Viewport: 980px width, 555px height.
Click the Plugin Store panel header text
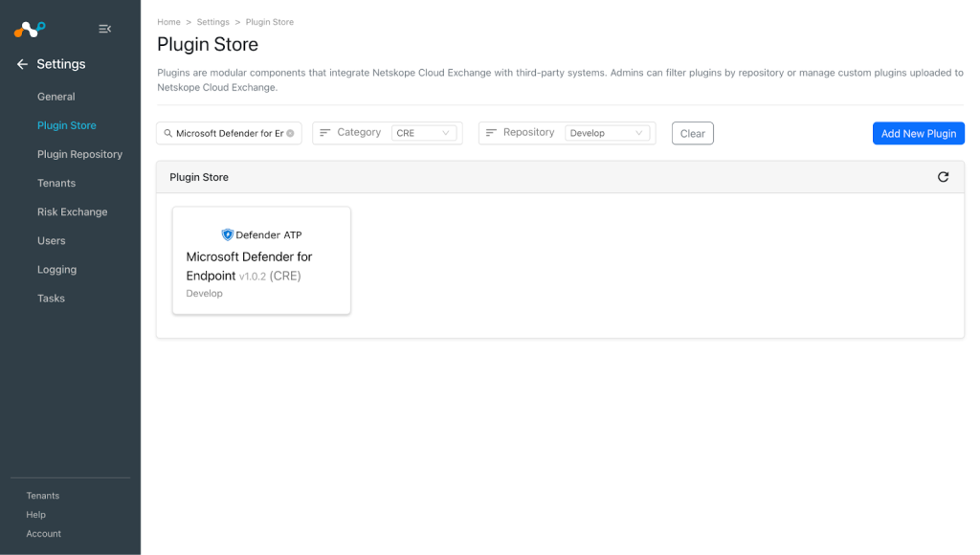[199, 177]
